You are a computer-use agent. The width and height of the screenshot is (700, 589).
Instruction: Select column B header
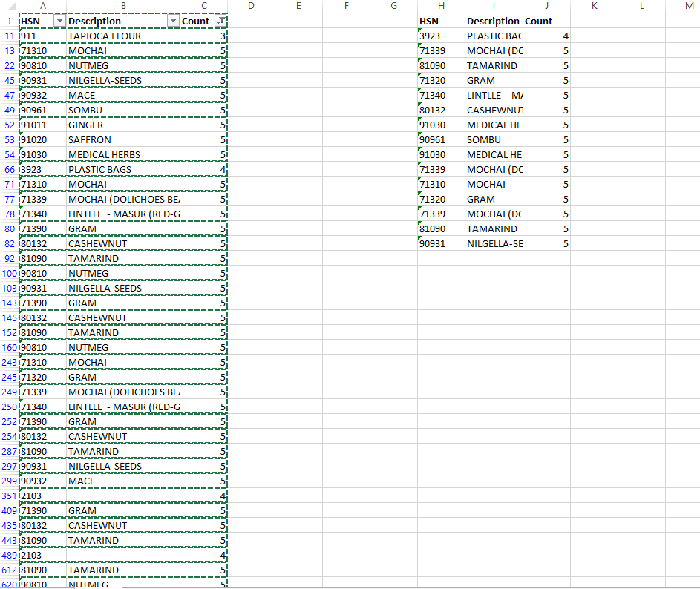point(123,6)
